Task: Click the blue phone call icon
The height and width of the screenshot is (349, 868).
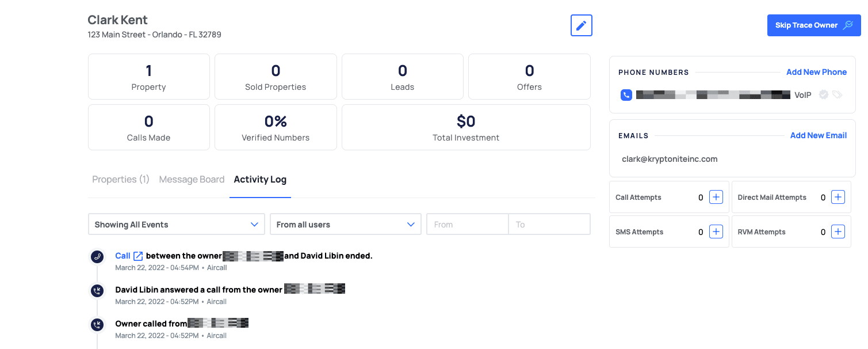Action: coord(626,95)
